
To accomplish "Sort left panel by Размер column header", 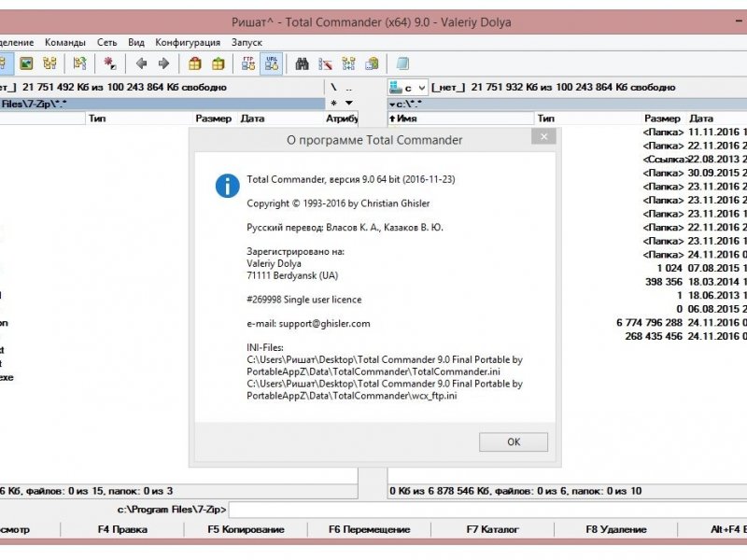I will click(214, 119).
